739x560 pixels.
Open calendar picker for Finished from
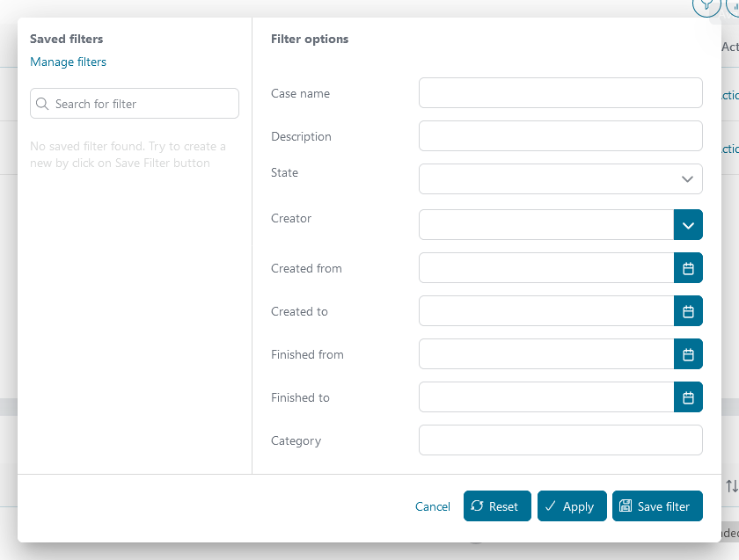pos(688,354)
